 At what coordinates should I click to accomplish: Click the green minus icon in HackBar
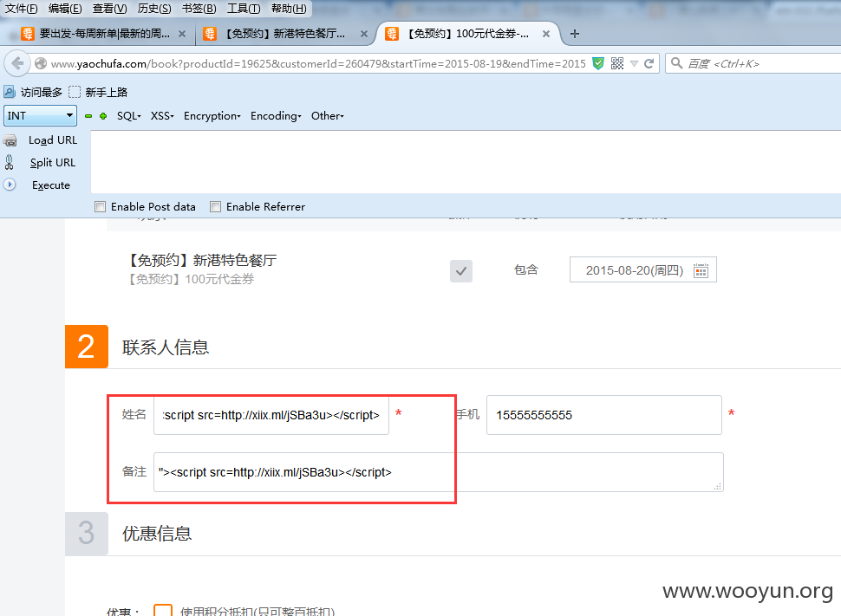point(88,116)
